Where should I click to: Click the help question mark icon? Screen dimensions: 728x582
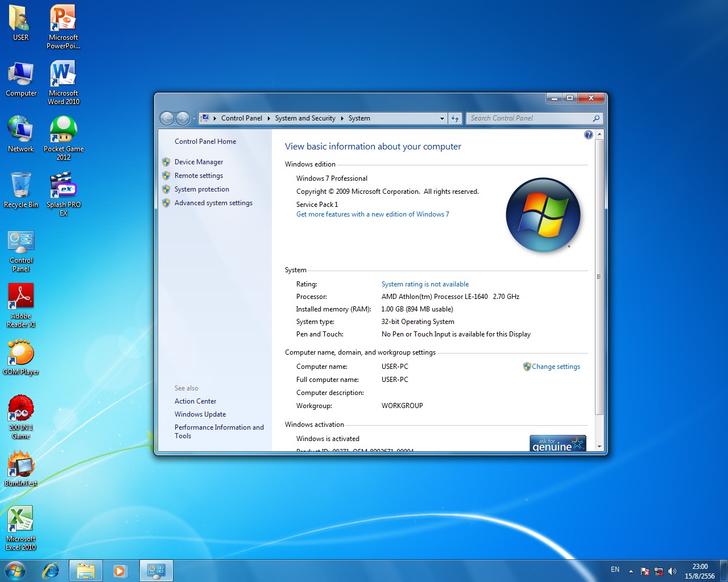(x=588, y=135)
